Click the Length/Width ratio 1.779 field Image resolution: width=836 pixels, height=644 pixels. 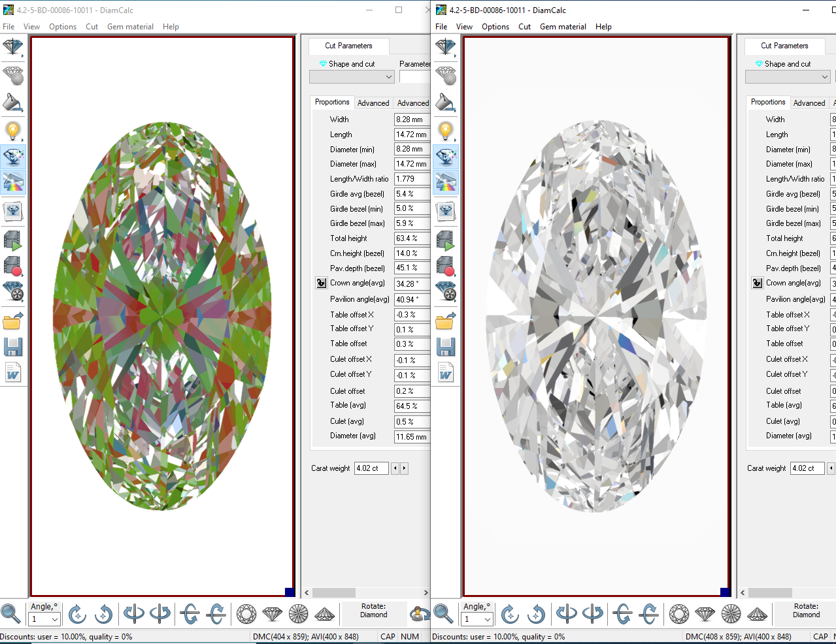click(x=412, y=178)
